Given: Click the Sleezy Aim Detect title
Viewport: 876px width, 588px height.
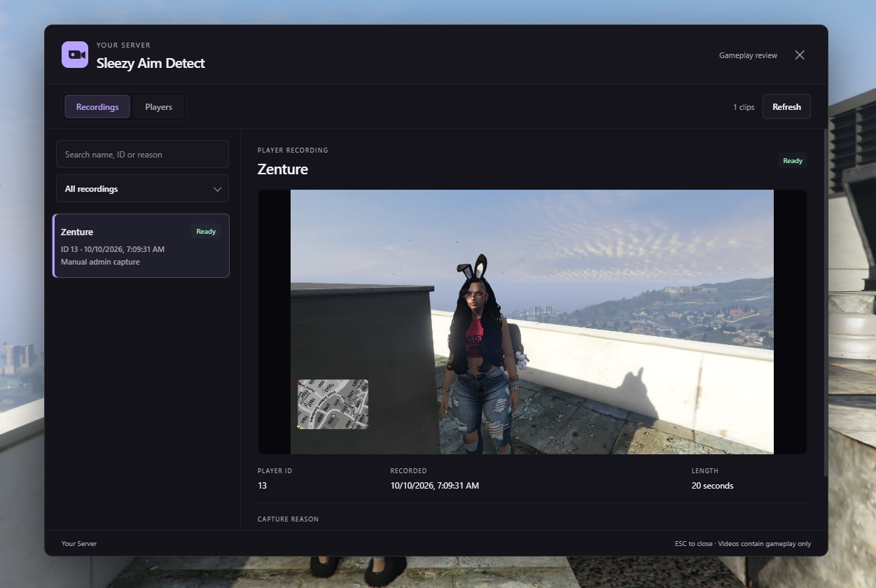Looking at the screenshot, I should pos(151,63).
